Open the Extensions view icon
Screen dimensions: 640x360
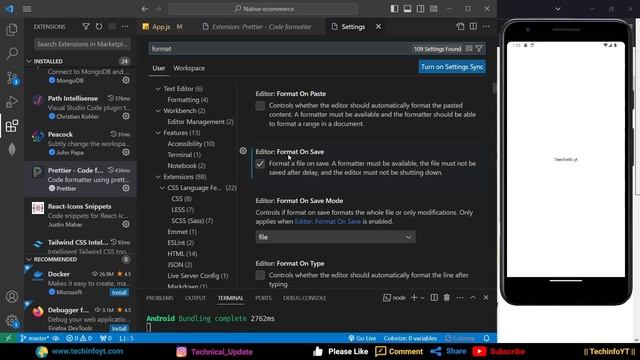[x=12, y=126]
